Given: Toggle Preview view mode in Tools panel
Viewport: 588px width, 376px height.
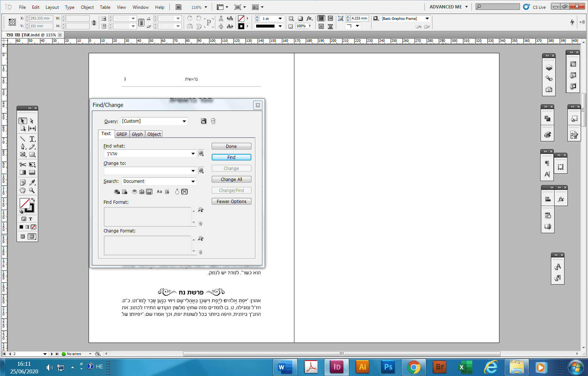Looking at the screenshot, I should [32, 236].
